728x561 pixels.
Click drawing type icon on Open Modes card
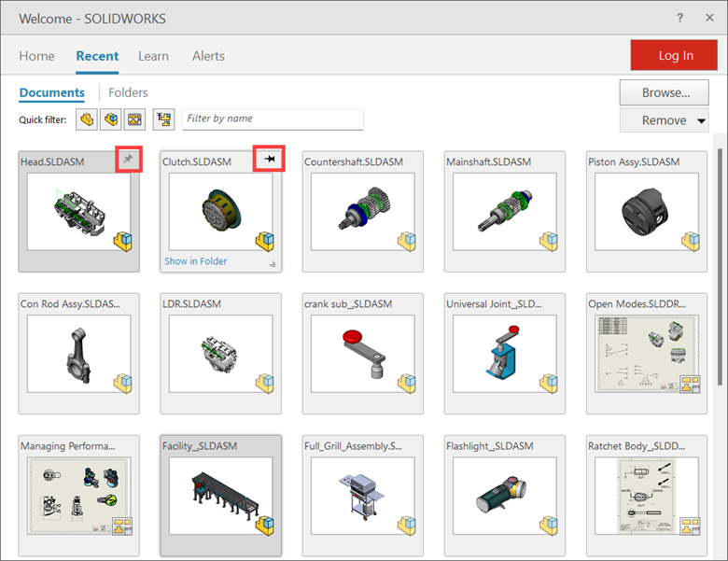691,385
